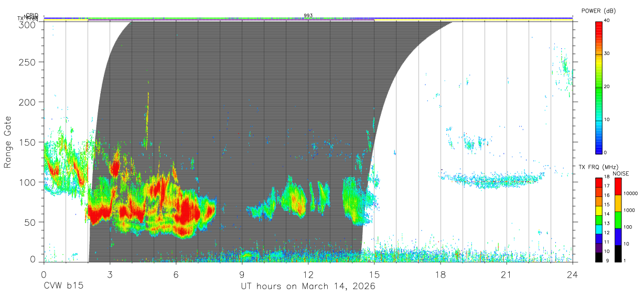Click the blue segment of the NOISE bar

[x=618, y=237]
